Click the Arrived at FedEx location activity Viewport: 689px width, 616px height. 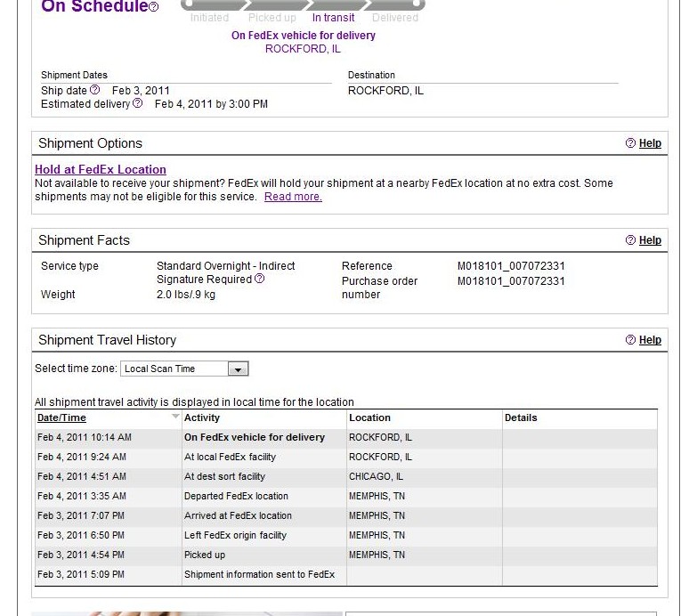point(238,515)
